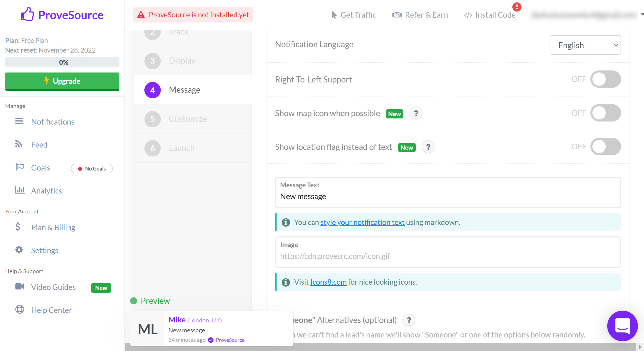Open help tooltip for Show map icon

416,113
